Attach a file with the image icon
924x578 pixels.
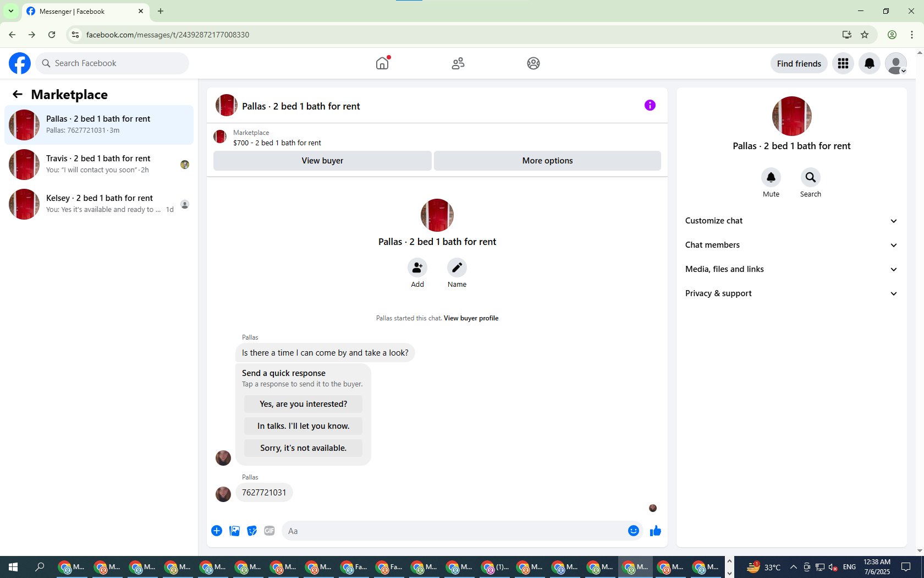tap(234, 531)
